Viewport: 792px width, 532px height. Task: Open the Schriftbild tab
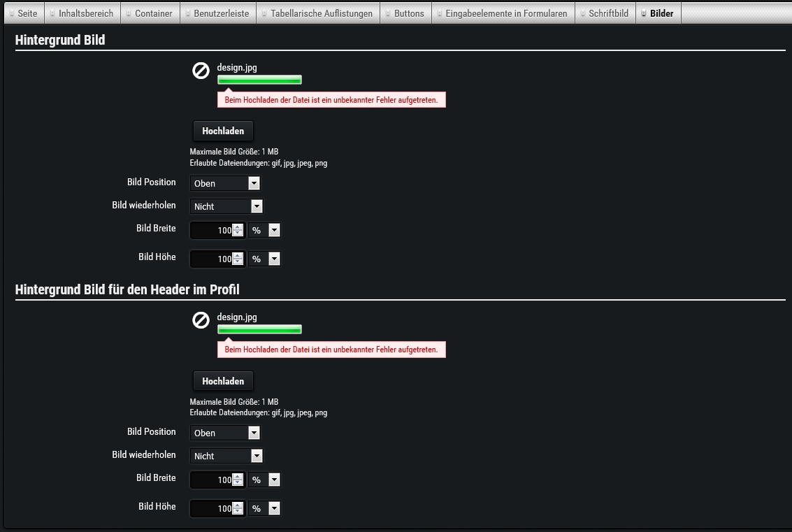604,13
